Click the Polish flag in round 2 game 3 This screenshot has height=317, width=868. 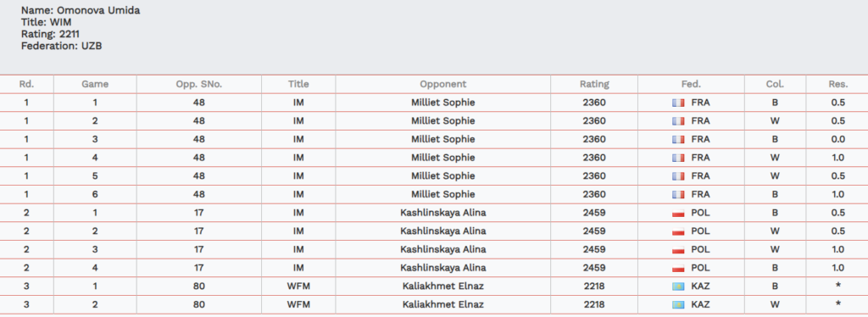point(678,249)
